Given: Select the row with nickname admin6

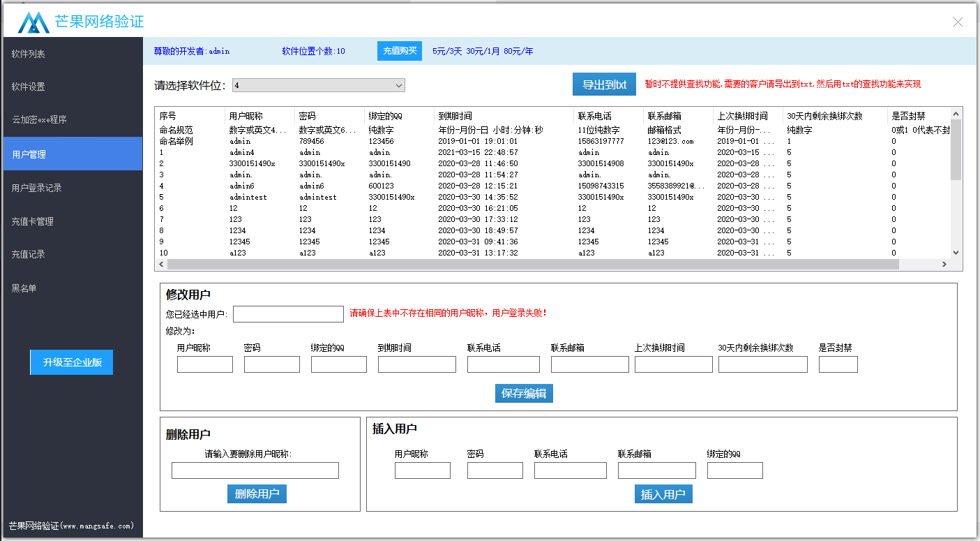Looking at the screenshot, I should coord(552,186).
